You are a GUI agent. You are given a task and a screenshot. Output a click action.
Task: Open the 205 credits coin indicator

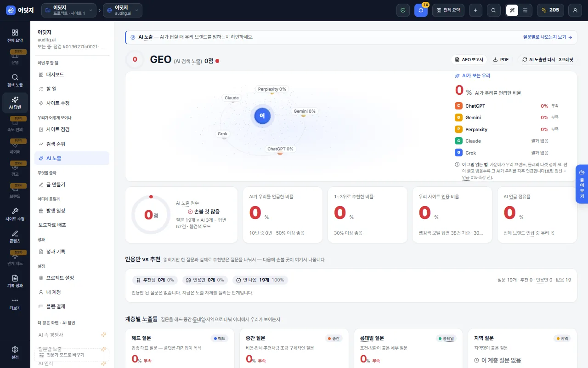(x=550, y=10)
